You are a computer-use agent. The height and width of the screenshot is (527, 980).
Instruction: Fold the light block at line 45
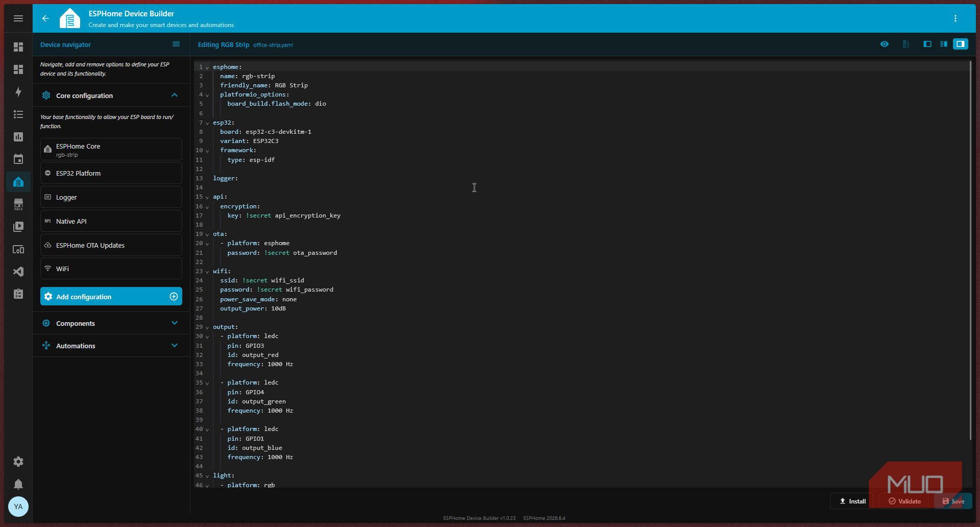tap(207, 476)
